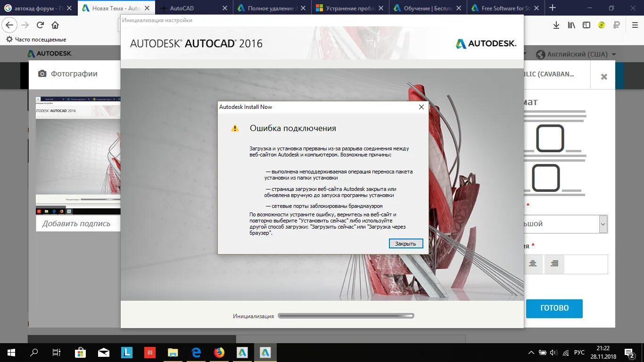Image resolution: width=644 pixels, height=362 pixels.
Task: Select the uploaded screenshot thumbnail
Action: click(x=78, y=156)
